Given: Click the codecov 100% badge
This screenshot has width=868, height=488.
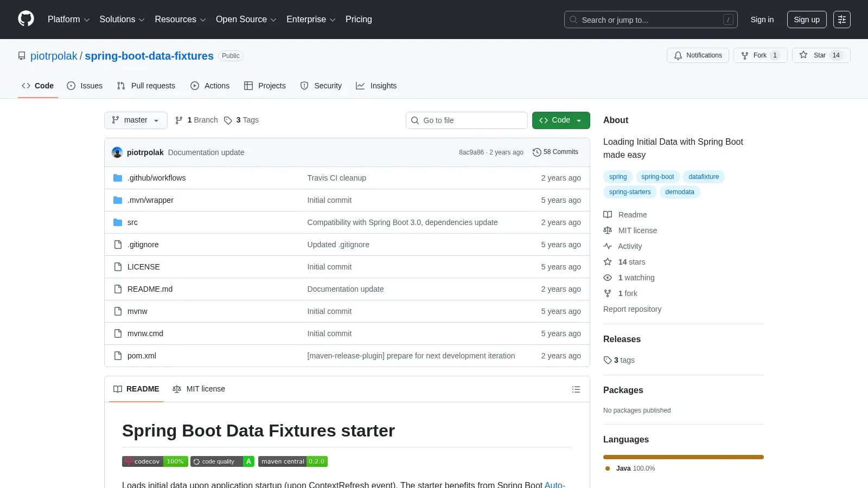Looking at the screenshot, I should point(155,461).
